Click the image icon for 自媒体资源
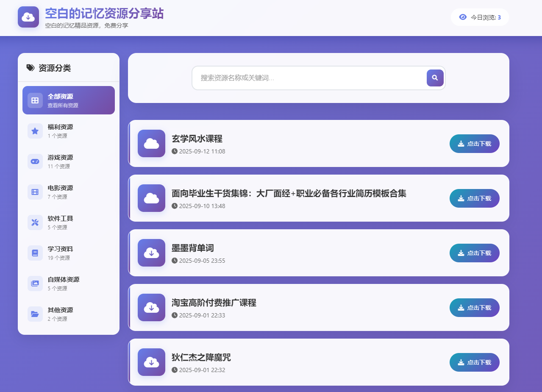 35,283
